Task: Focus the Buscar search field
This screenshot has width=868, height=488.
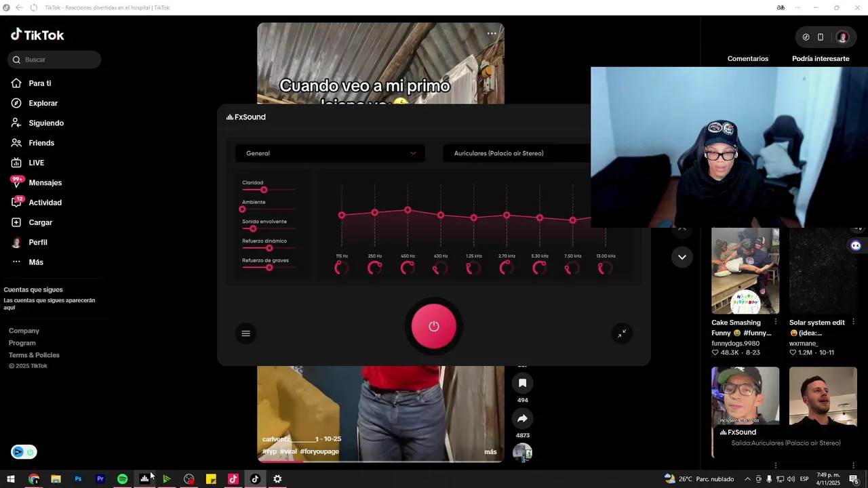Action: coord(55,60)
